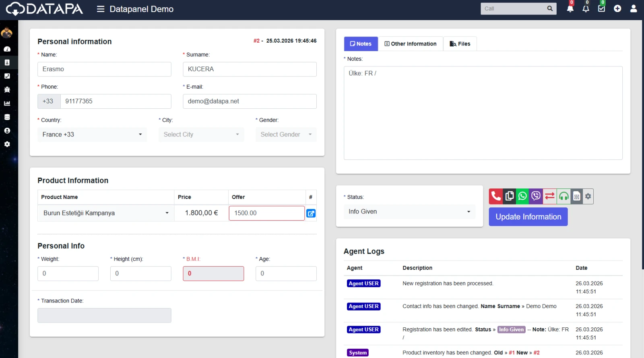Viewport: 644px width, 358px height.
Task: Click the Offer price input field
Action: (x=266, y=213)
